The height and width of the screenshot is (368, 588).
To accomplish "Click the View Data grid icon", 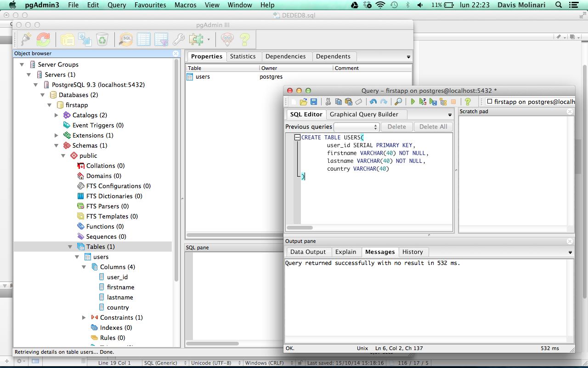I will pyautogui.click(x=144, y=40).
